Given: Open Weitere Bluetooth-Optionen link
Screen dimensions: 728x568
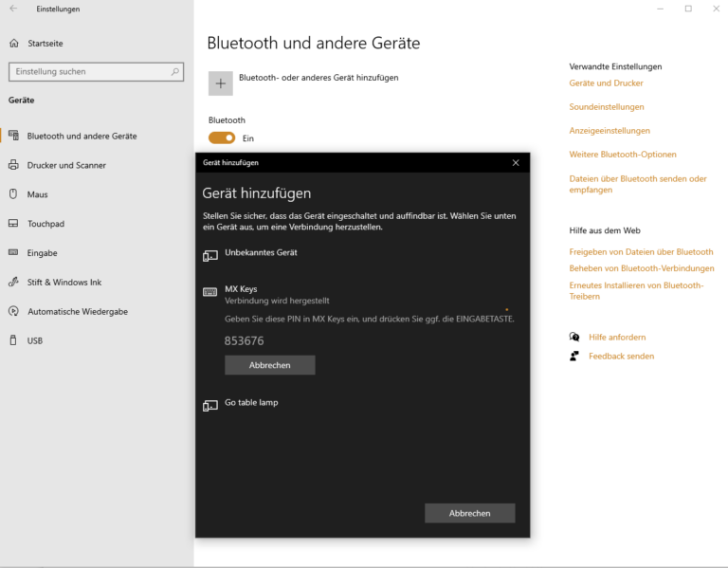Looking at the screenshot, I should [x=623, y=155].
